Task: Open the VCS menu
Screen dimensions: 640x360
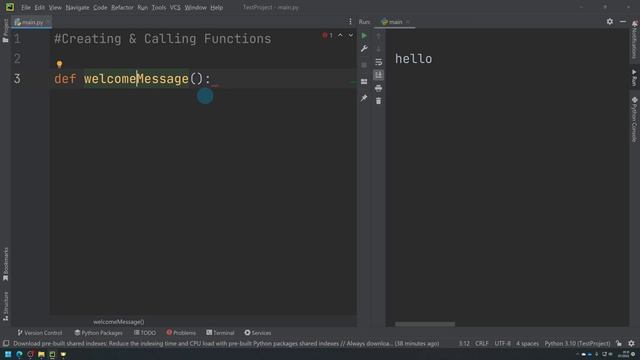Action: (x=175, y=7)
